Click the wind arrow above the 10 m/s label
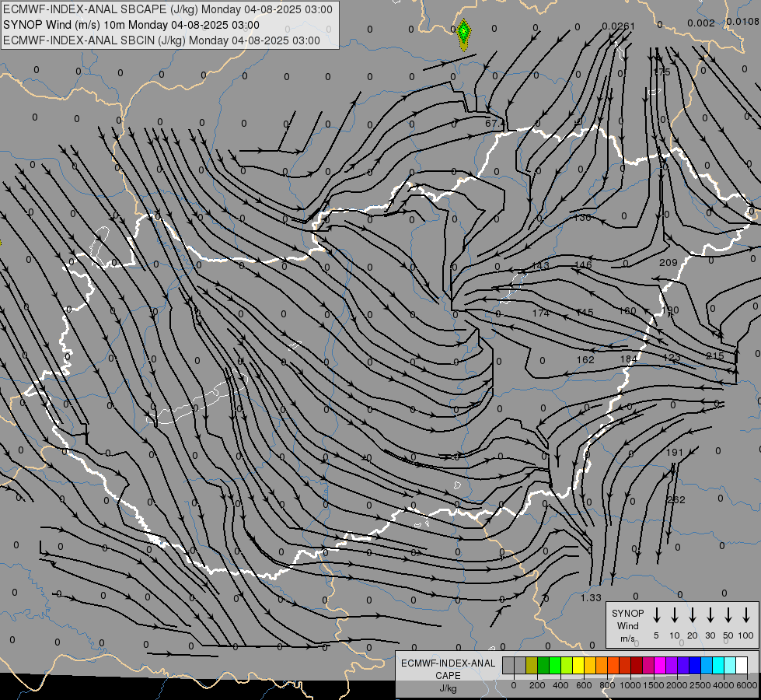Viewport: 761px width, 700px height. (674, 615)
